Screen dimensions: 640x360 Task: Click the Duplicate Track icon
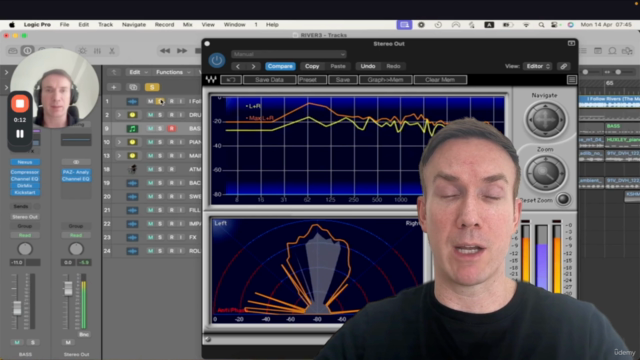click(133, 87)
